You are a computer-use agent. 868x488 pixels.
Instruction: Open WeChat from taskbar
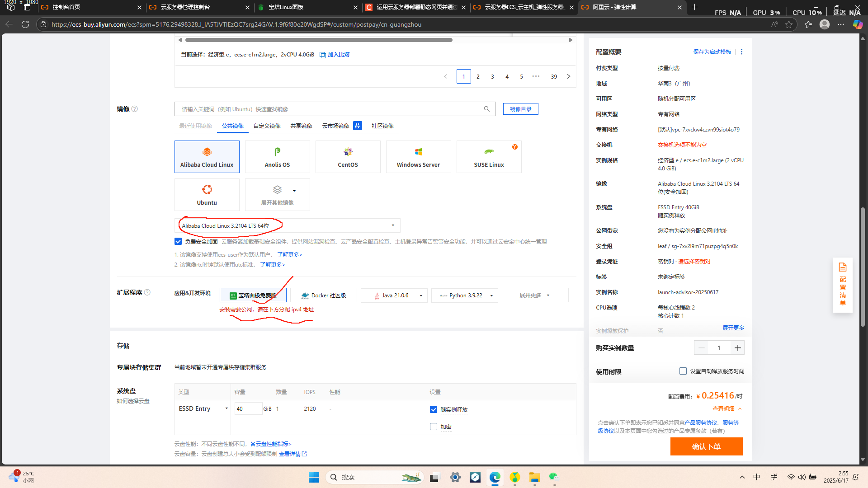554,477
